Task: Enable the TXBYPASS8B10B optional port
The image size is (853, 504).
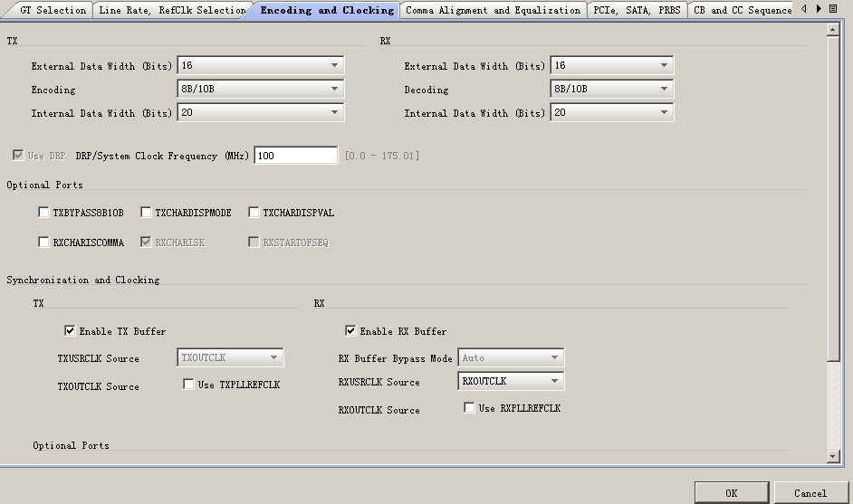Action: pos(44,213)
